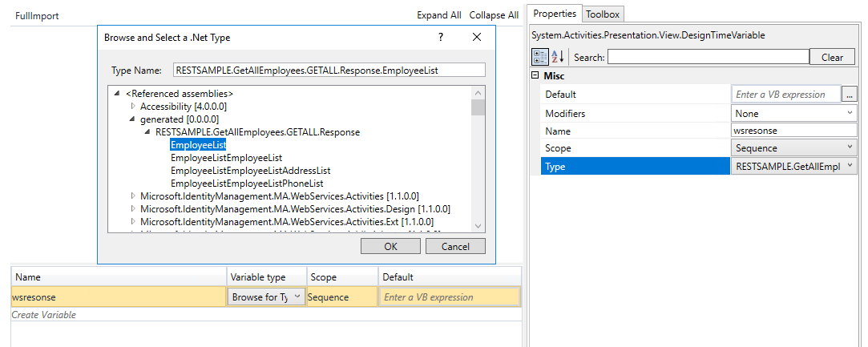Click the FullImport breadcrumb label

pyautogui.click(x=37, y=16)
